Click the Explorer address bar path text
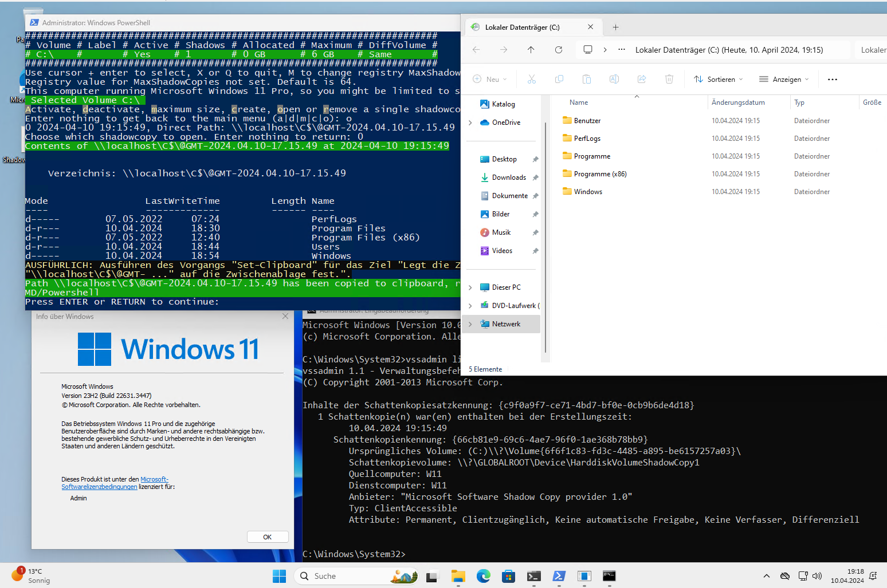The height and width of the screenshot is (588, 887). coord(729,50)
